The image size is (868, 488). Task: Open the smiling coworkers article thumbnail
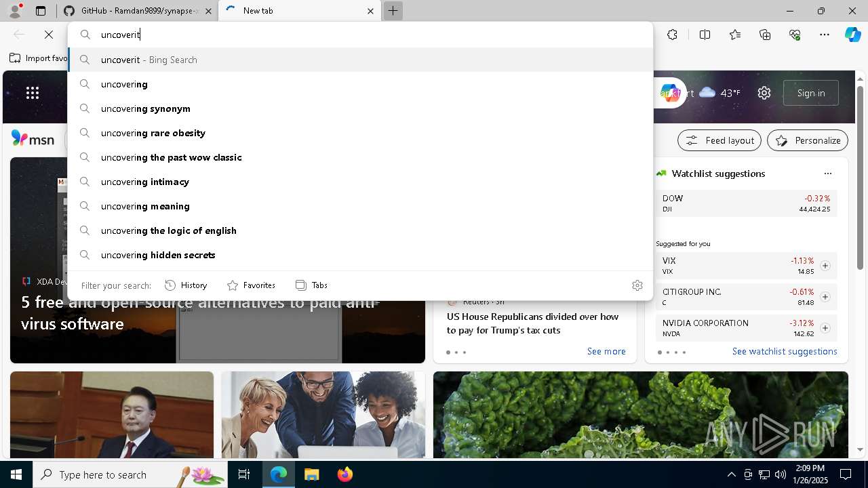tap(323, 415)
